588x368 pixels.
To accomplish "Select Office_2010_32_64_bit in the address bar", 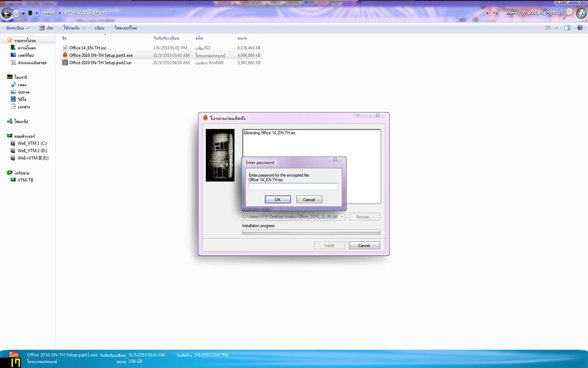I will pyautogui.click(x=86, y=14).
